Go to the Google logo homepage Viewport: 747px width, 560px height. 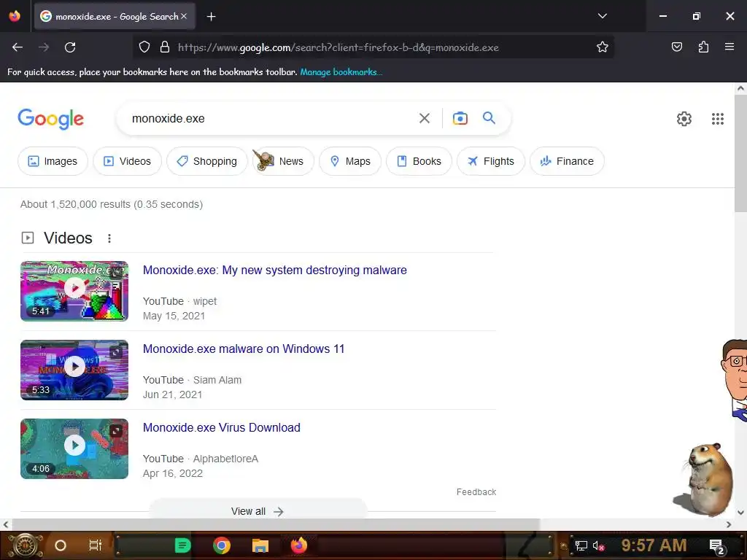50,119
